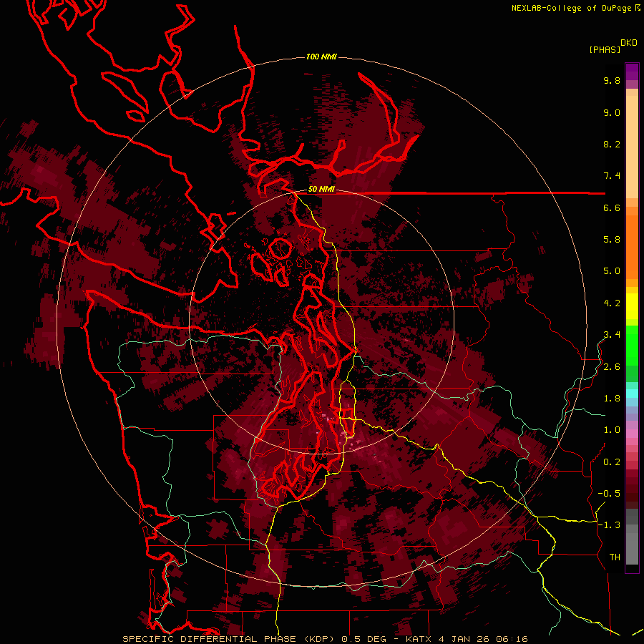Click the 50 NMI range ring label
The image size is (644, 644).
pyautogui.click(x=321, y=190)
